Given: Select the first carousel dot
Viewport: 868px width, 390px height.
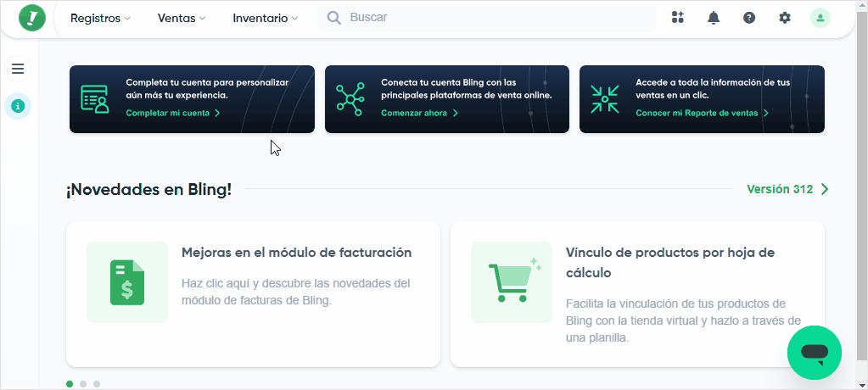Looking at the screenshot, I should [x=70, y=384].
